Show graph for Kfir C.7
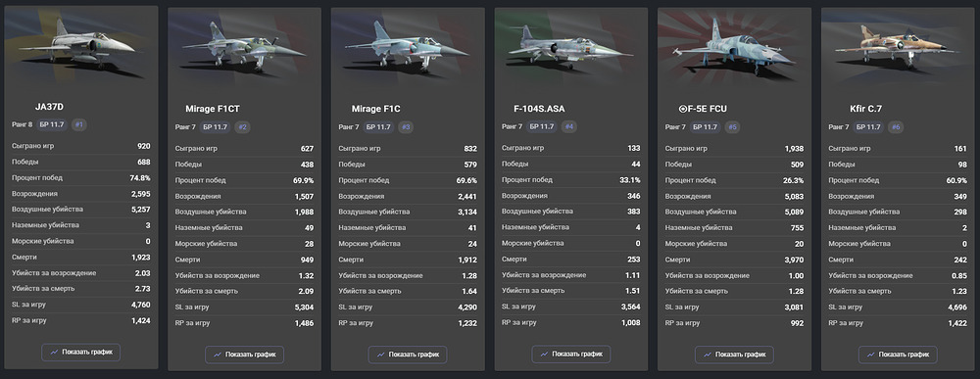 [898, 355]
